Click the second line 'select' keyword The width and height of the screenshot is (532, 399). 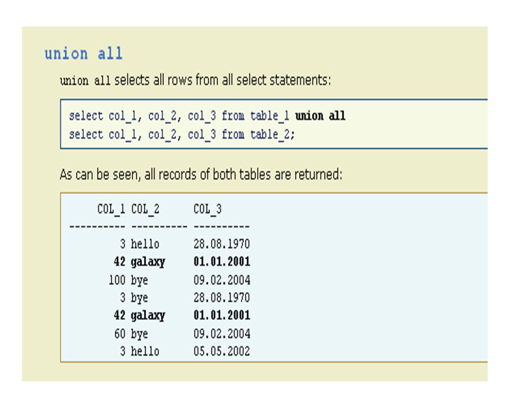(x=86, y=135)
